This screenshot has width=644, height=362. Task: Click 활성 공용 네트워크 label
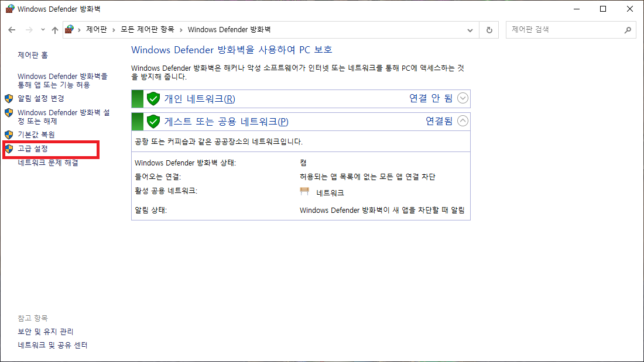pos(166,191)
